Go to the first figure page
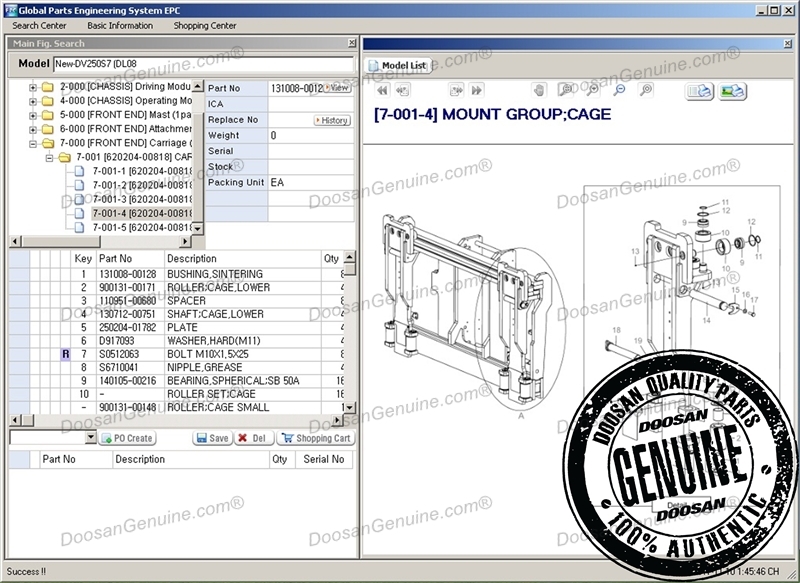This screenshot has height=583, width=800. coord(383,90)
